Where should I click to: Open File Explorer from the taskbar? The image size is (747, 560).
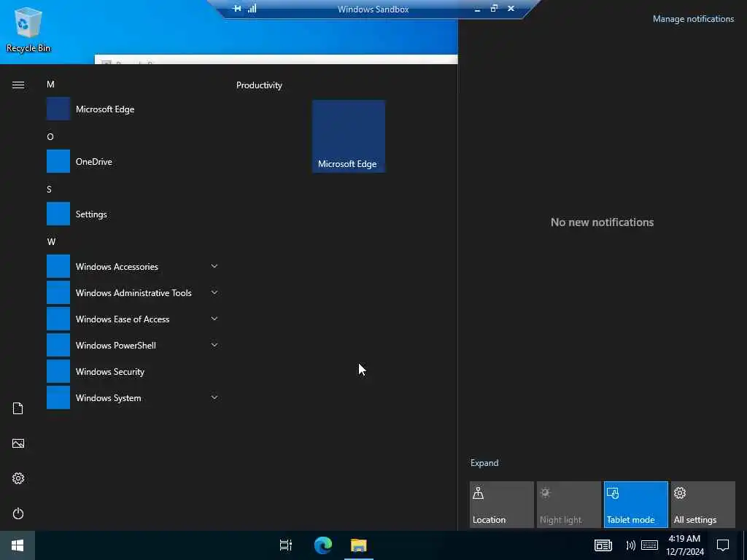359,545
